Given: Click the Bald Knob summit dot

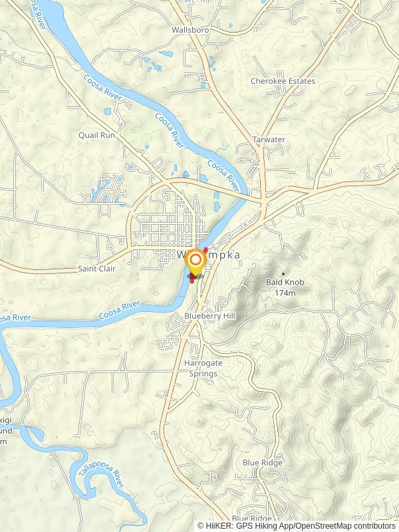Looking at the screenshot, I should pyautogui.click(x=283, y=274).
